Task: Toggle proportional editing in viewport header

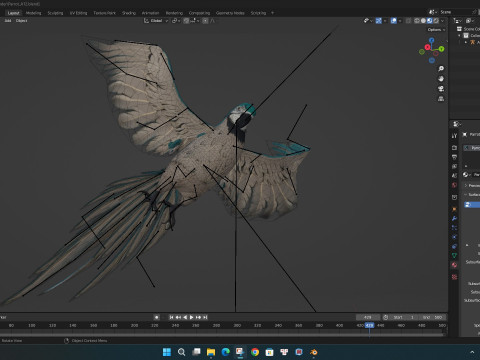Action: point(205,21)
